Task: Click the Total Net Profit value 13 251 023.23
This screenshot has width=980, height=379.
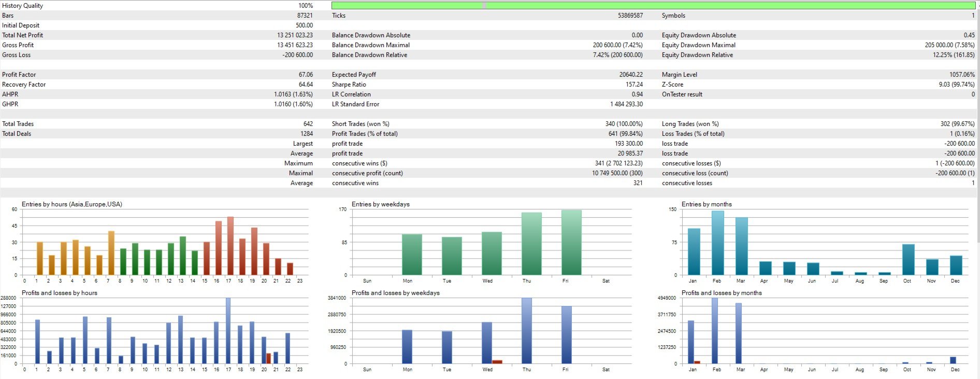Action: click(x=295, y=35)
